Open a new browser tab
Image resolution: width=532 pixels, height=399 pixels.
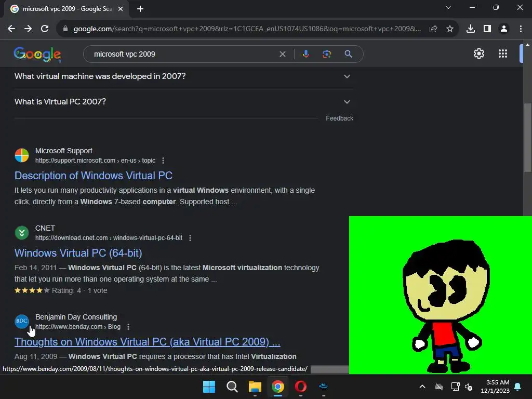[x=140, y=9]
